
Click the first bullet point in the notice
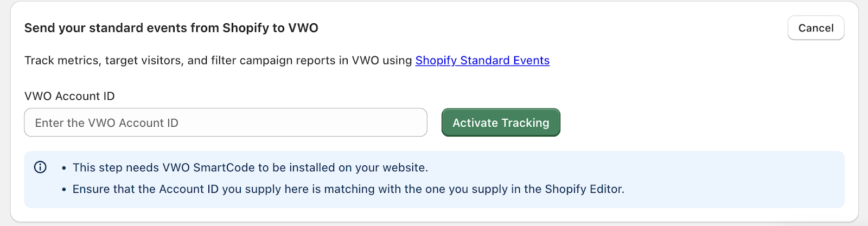coord(64,168)
